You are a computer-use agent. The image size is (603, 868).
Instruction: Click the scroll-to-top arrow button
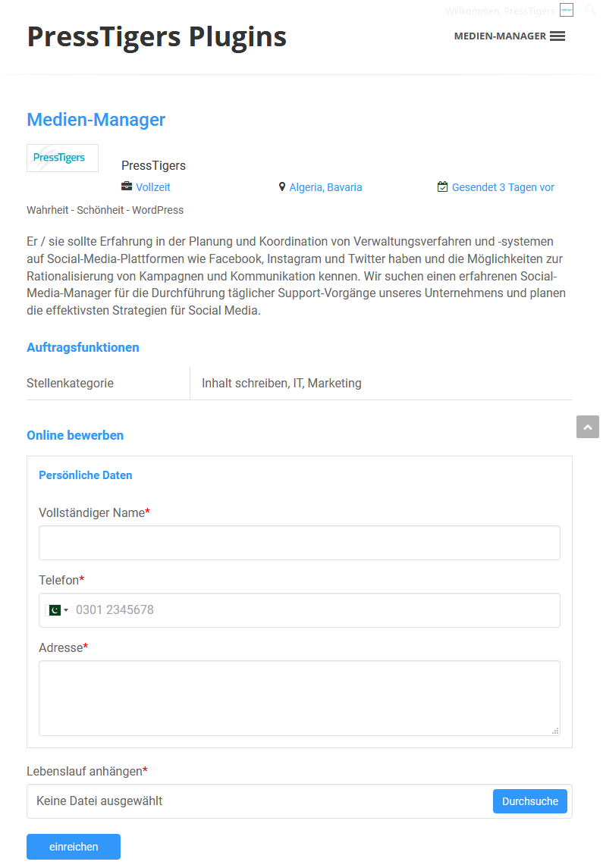tap(588, 427)
